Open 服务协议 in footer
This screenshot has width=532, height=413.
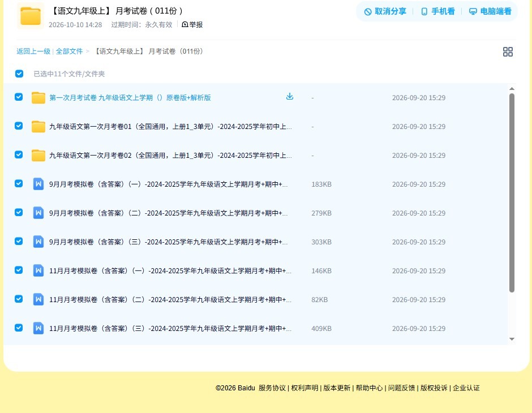(272, 388)
